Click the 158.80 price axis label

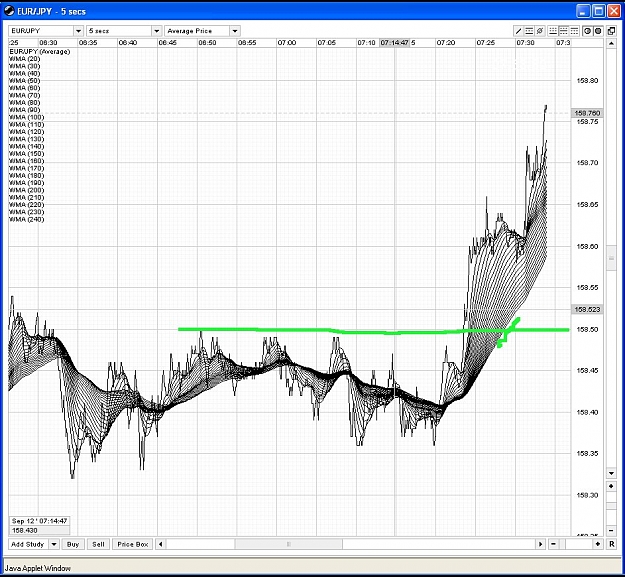tap(588, 80)
